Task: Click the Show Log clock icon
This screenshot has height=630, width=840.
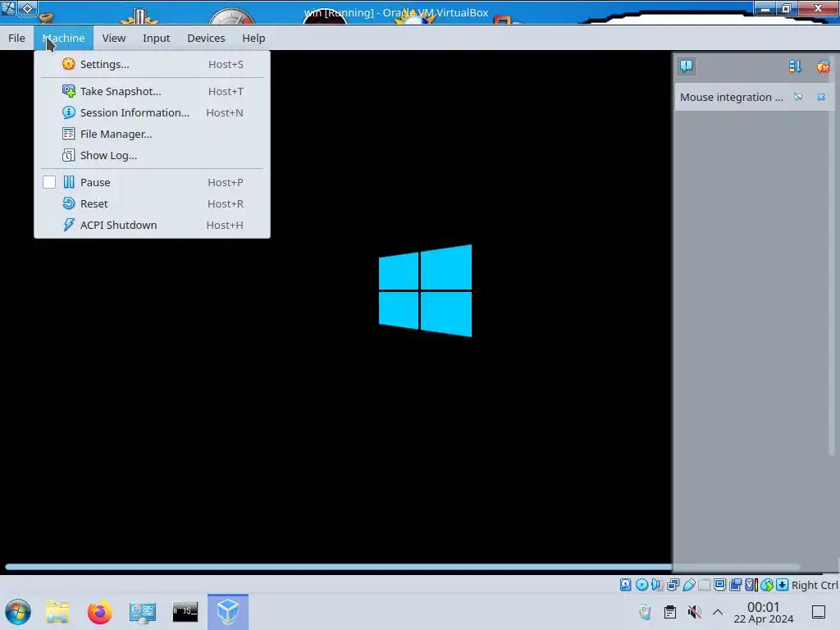Action: click(69, 155)
